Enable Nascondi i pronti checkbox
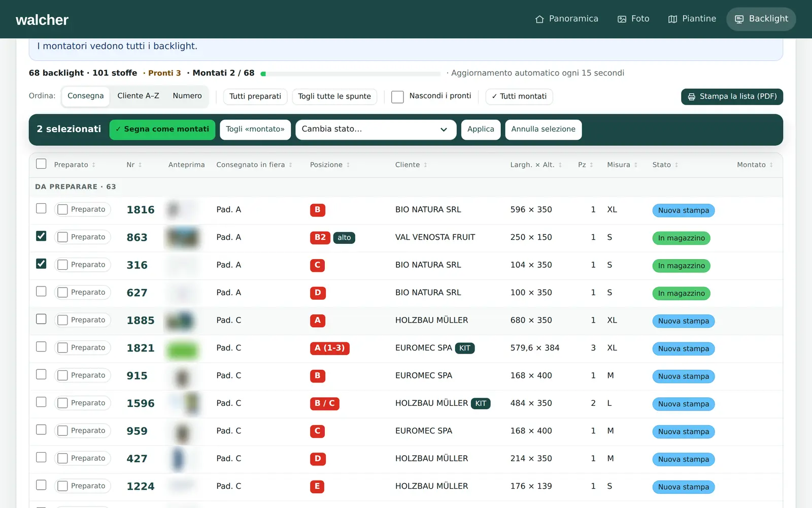 pos(397,97)
